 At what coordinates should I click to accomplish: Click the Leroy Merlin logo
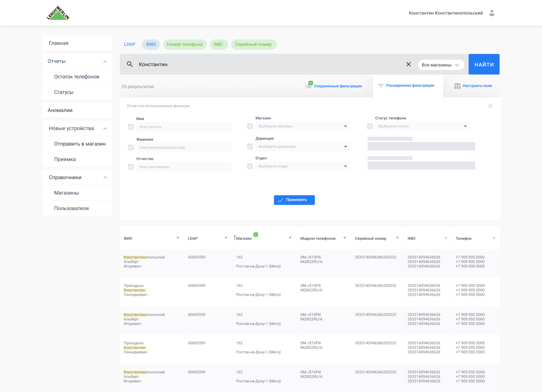tap(58, 13)
